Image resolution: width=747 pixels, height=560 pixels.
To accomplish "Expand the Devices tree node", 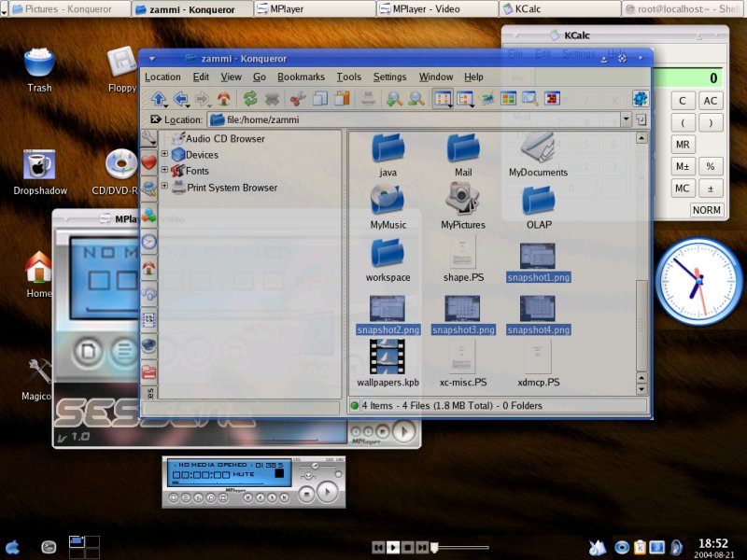I will pos(165,154).
